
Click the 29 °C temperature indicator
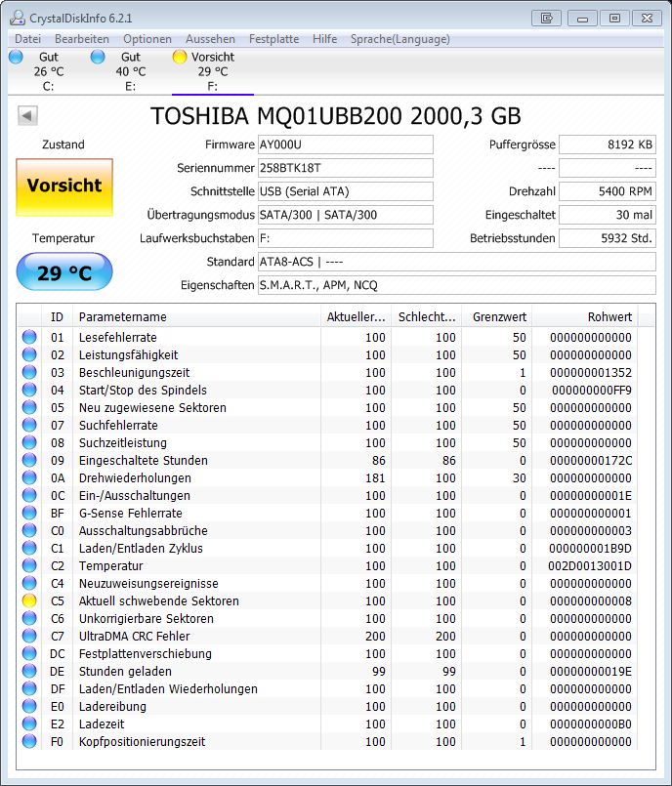tap(64, 272)
